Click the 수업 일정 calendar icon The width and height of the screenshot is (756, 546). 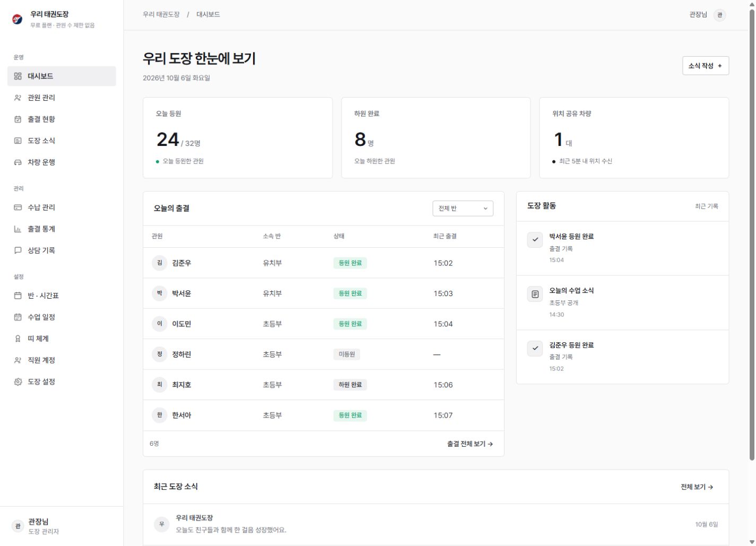pos(18,317)
